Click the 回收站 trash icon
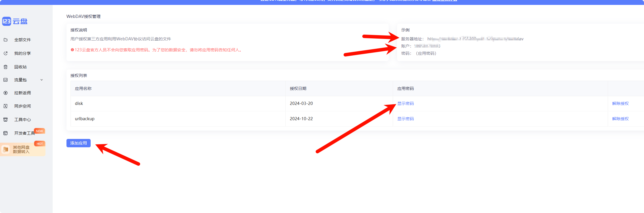This screenshot has height=213, width=644. click(x=5, y=67)
